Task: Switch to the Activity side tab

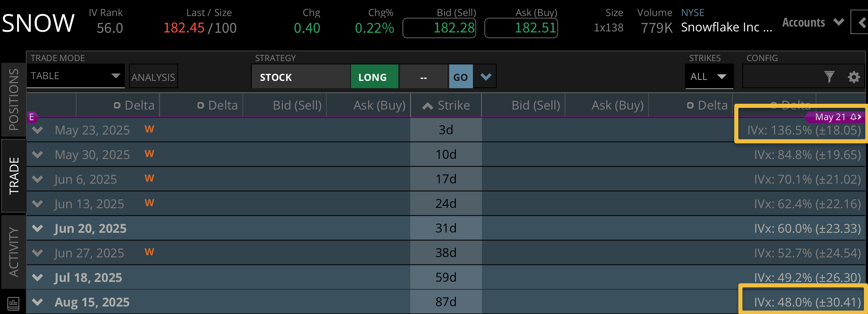Action: point(14,252)
